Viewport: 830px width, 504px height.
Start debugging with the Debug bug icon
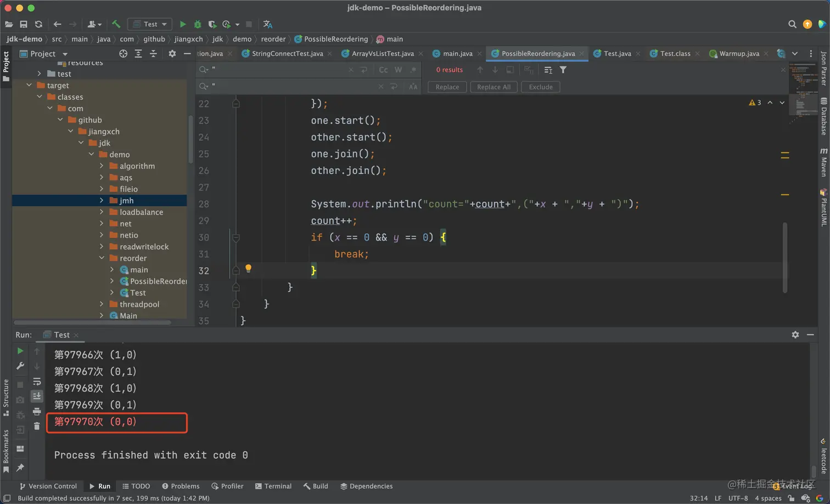[198, 24]
